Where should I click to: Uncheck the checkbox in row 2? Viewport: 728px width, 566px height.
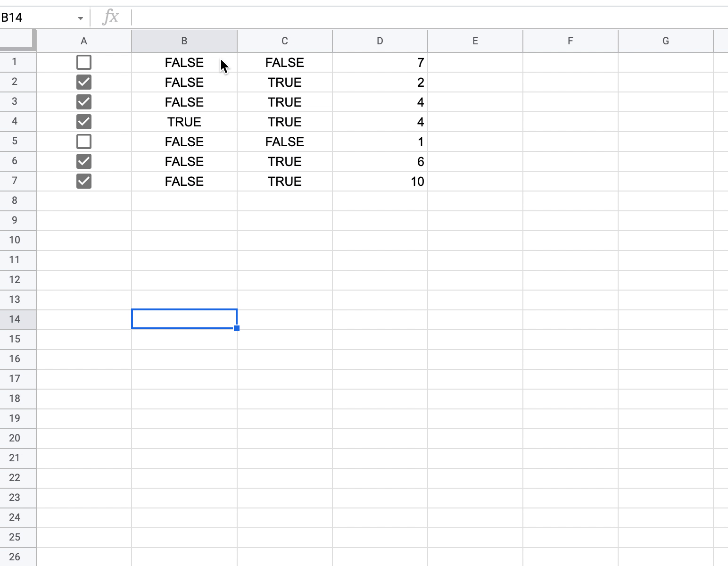(83, 82)
